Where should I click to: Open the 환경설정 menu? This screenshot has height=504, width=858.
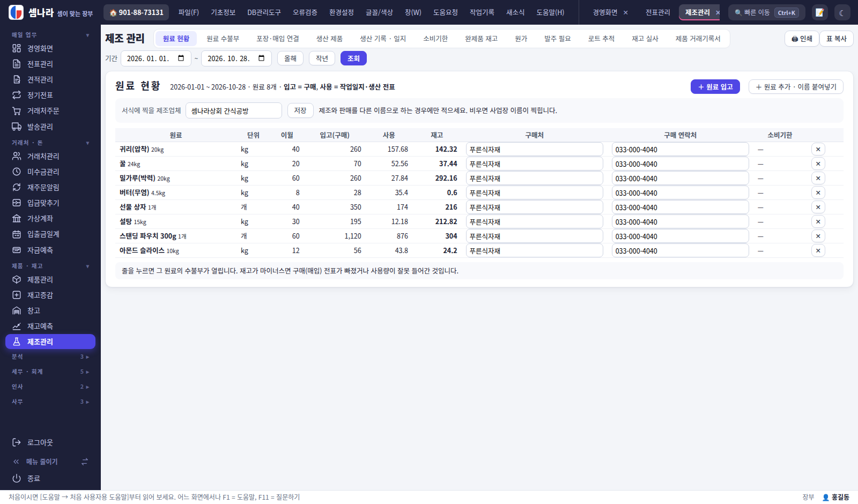pyautogui.click(x=341, y=12)
